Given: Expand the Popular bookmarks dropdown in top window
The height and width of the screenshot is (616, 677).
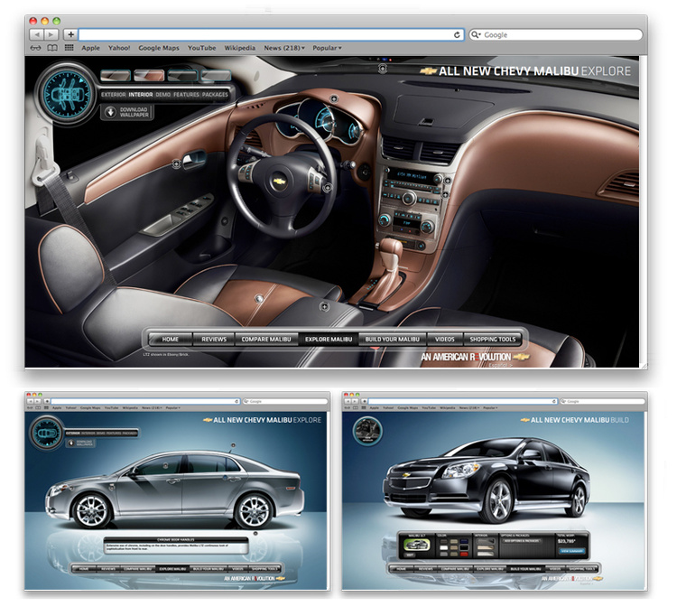Looking at the screenshot, I should click(x=327, y=48).
